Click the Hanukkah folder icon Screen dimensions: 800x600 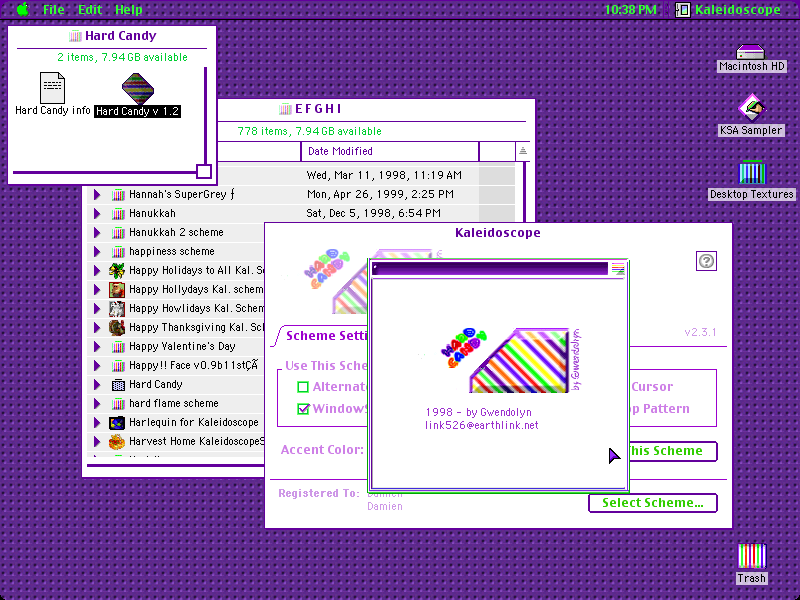click(x=118, y=213)
